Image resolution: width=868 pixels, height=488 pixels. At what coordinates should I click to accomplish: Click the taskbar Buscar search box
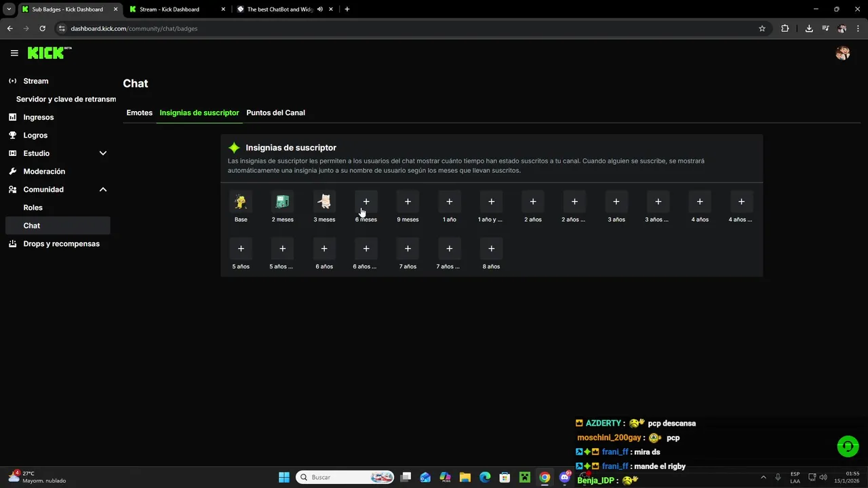pos(346,477)
